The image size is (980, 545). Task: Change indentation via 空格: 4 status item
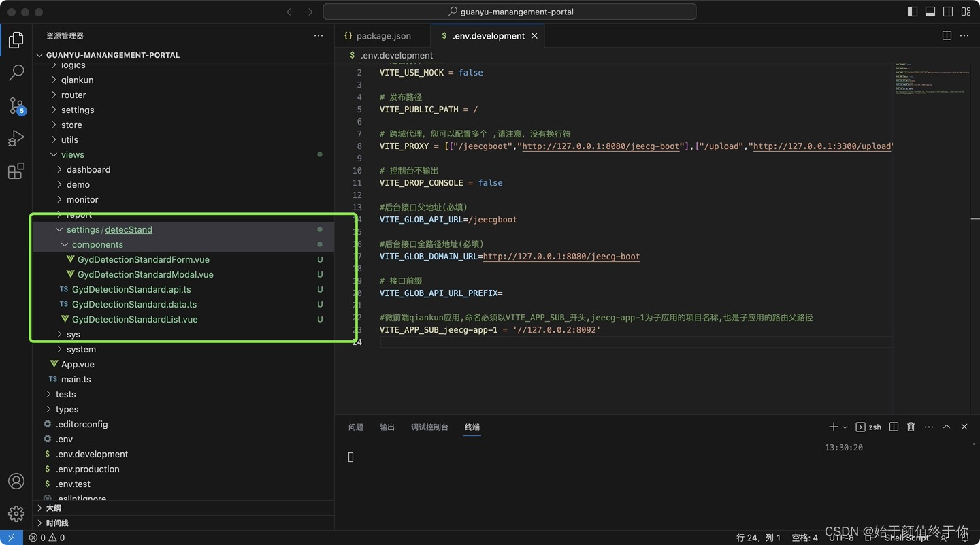coord(804,538)
